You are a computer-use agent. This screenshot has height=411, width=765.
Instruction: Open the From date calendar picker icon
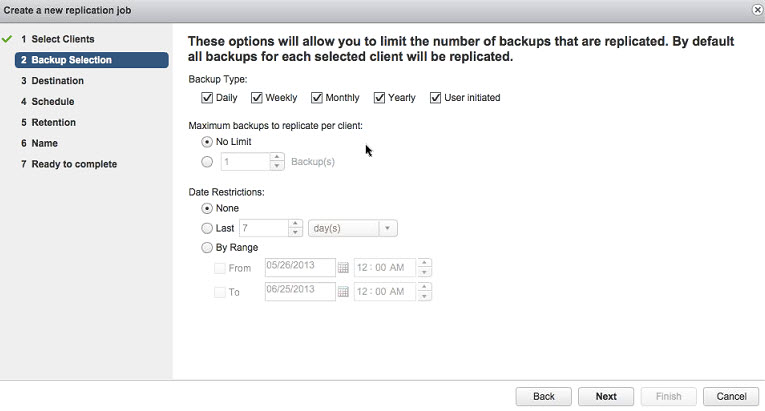tap(343, 267)
